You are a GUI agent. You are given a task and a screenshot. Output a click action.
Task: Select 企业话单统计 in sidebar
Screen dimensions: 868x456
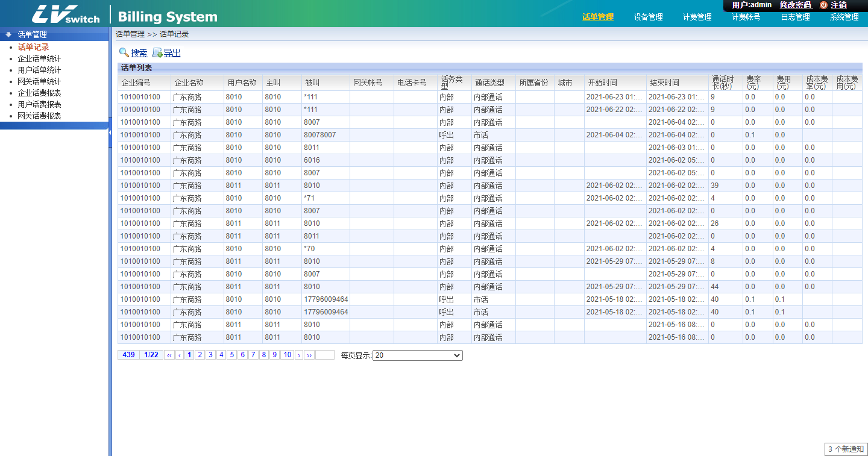[x=39, y=58]
